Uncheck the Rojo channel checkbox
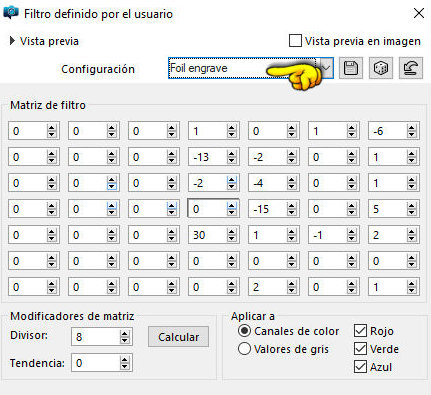 click(x=360, y=331)
